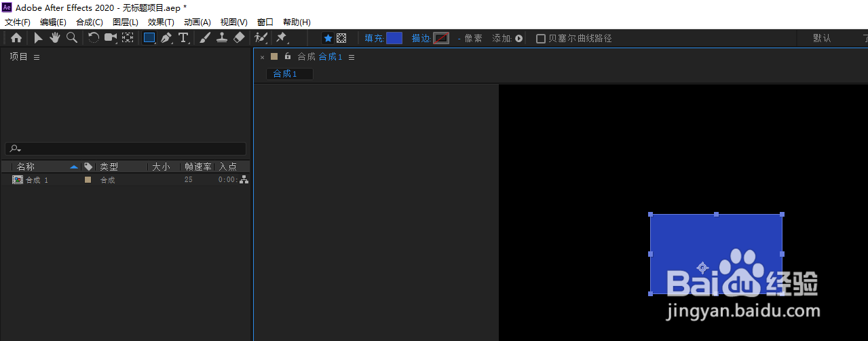This screenshot has height=341, width=868.
Task: Click the stroke width 像素 value
Action: tap(470, 38)
